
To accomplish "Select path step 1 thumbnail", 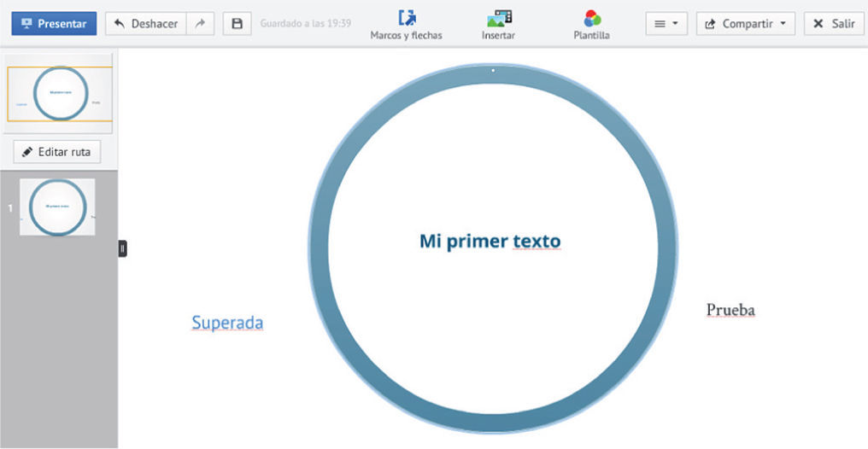I will click(x=58, y=207).
